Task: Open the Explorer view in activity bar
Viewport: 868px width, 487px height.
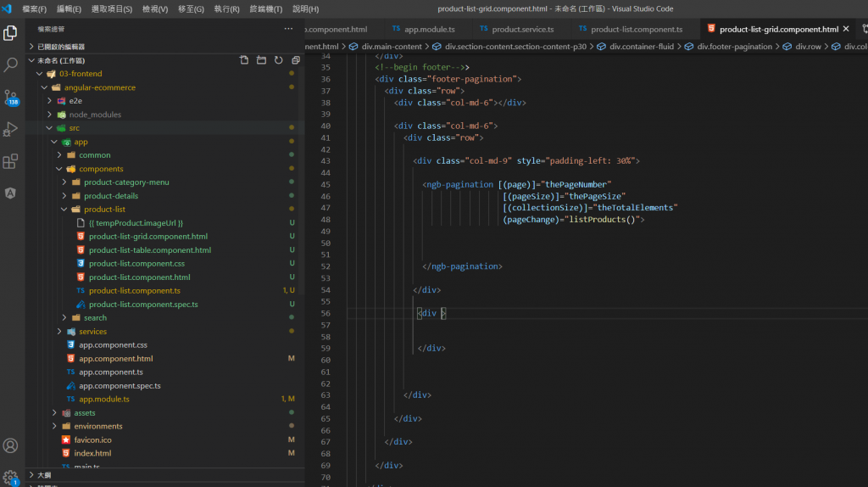Action: click(x=10, y=33)
